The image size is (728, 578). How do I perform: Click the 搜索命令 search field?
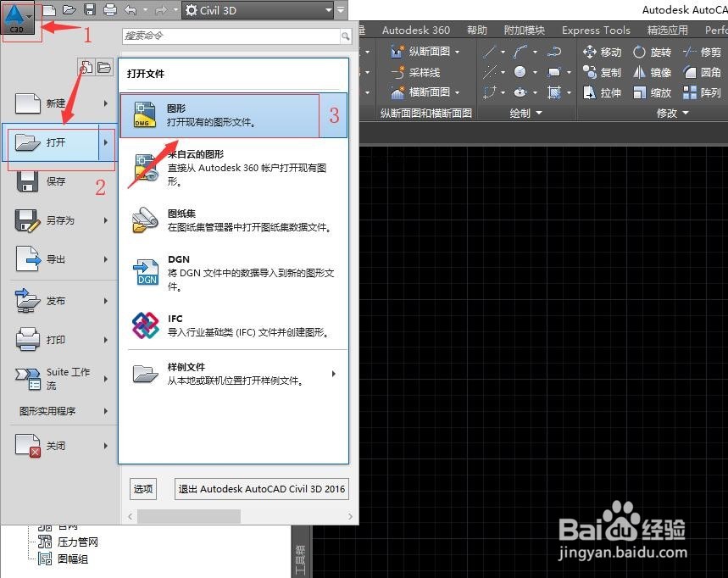coord(231,36)
